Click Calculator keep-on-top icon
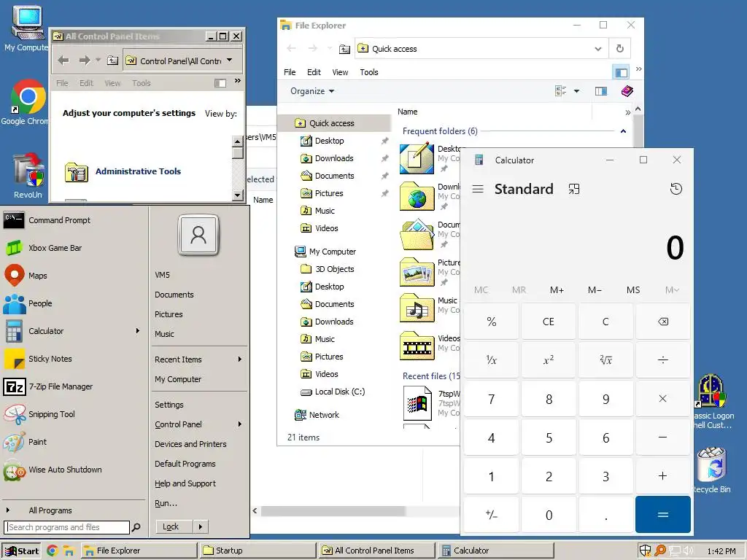The width and height of the screenshot is (747, 560). point(574,189)
